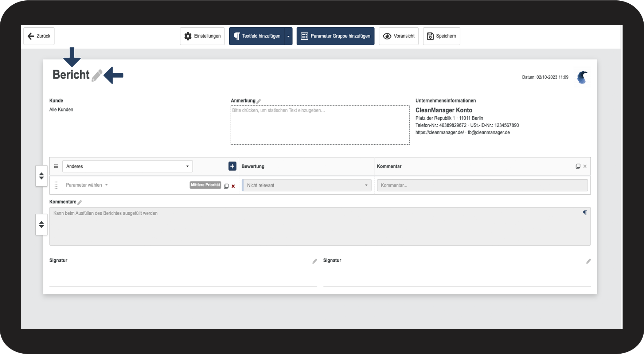
Task: Edit the left Signatur with its pencil icon
Action: (315, 261)
